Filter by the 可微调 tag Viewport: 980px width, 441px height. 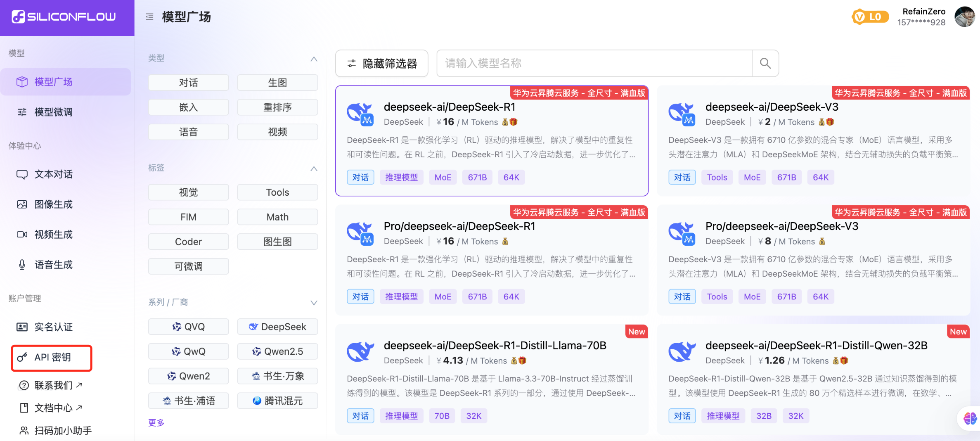[x=188, y=266]
